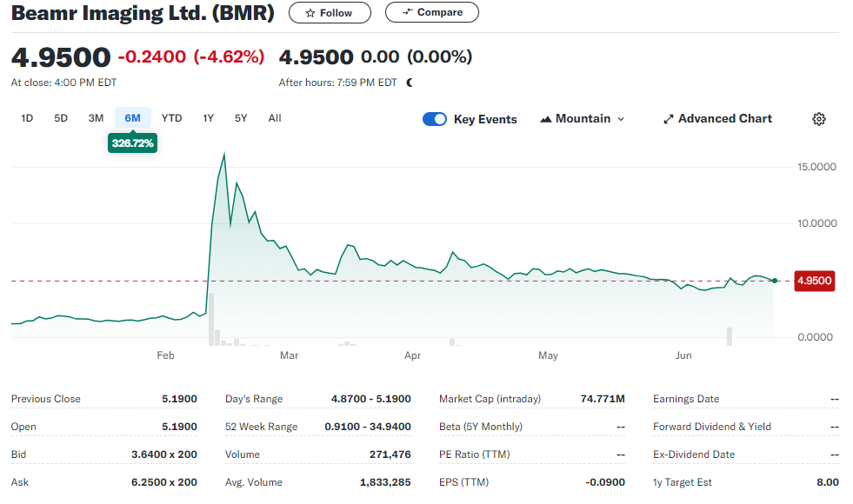Click the after-hours moon icon
The width and height of the screenshot is (853, 504).
[410, 83]
